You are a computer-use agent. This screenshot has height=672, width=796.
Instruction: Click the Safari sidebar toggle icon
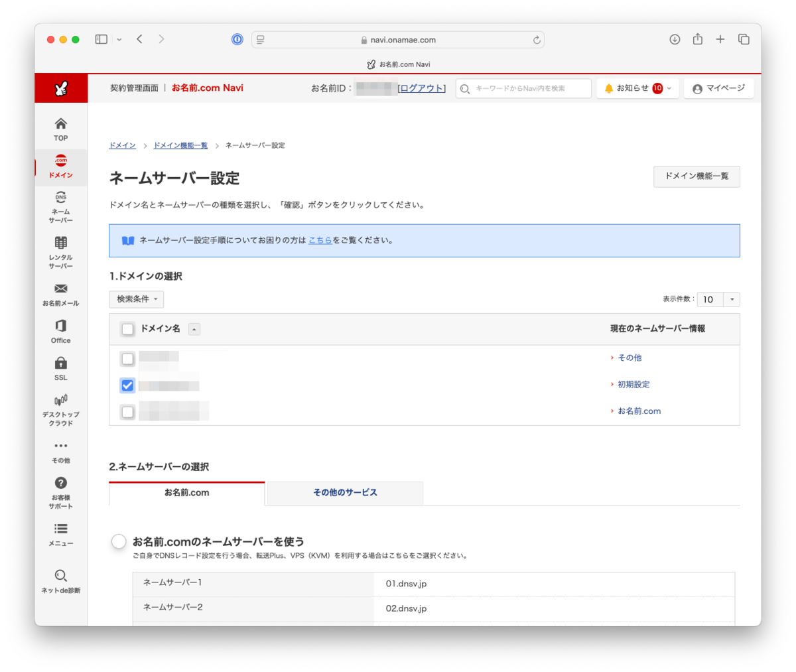click(x=101, y=40)
